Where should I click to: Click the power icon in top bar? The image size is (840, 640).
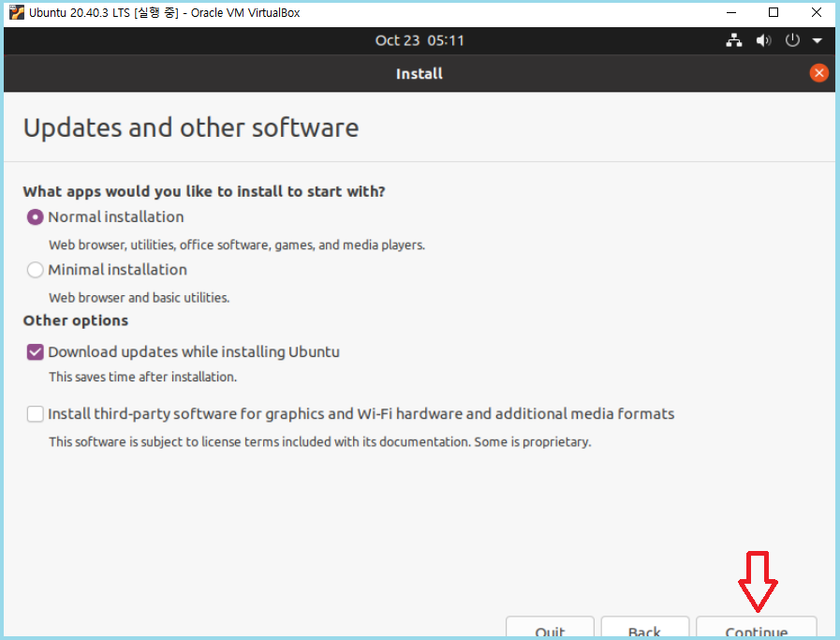point(792,40)
